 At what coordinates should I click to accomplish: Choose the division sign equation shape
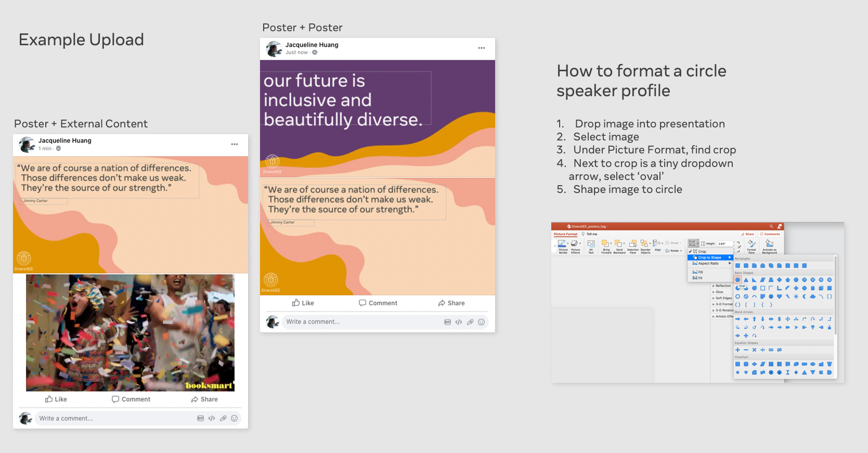click(x=762, y=350)
